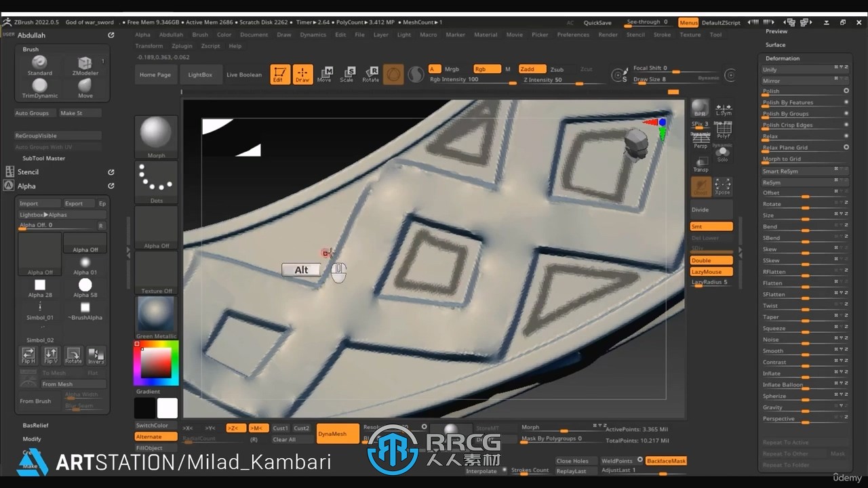Open the Stroke menu
Viewport: 868px width, 488px height.
(662, 35)
